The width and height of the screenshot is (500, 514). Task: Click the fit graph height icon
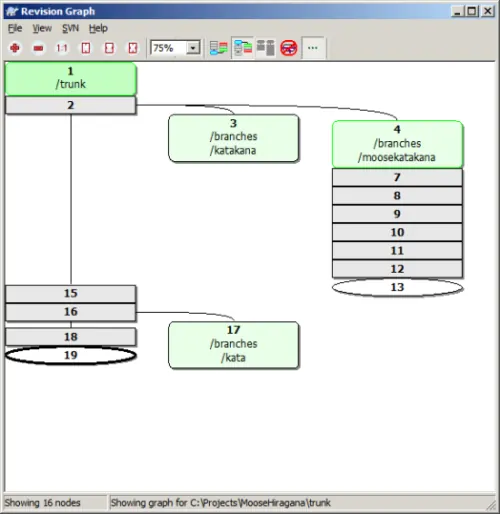pyautogui.click(x=86, y=48)
